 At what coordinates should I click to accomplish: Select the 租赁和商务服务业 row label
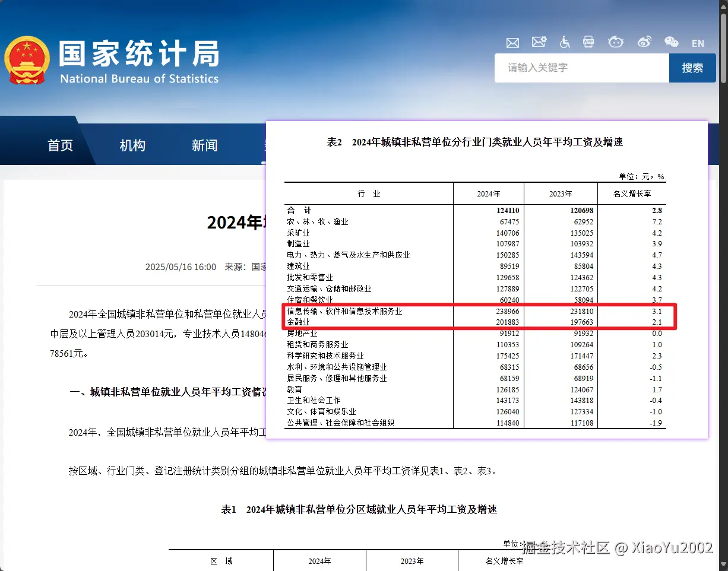317,344
